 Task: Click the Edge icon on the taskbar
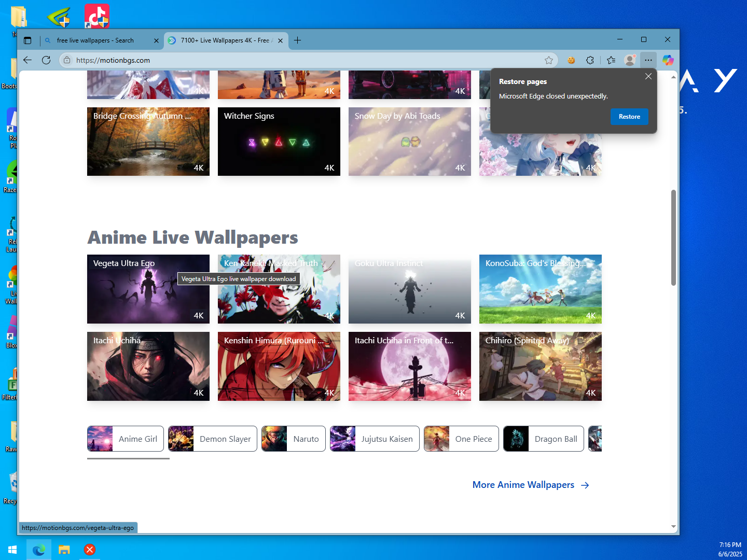click(39, 550)
